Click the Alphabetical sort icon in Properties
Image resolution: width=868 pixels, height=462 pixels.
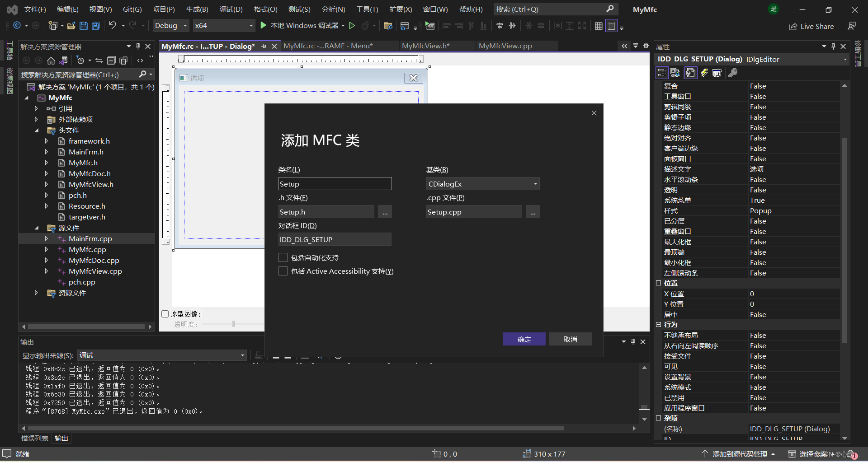[675, 73]
